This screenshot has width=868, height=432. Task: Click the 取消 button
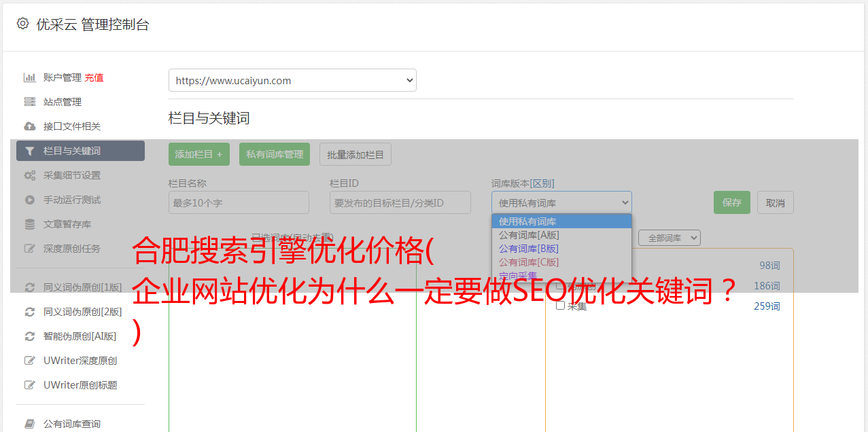coord(776,202)
